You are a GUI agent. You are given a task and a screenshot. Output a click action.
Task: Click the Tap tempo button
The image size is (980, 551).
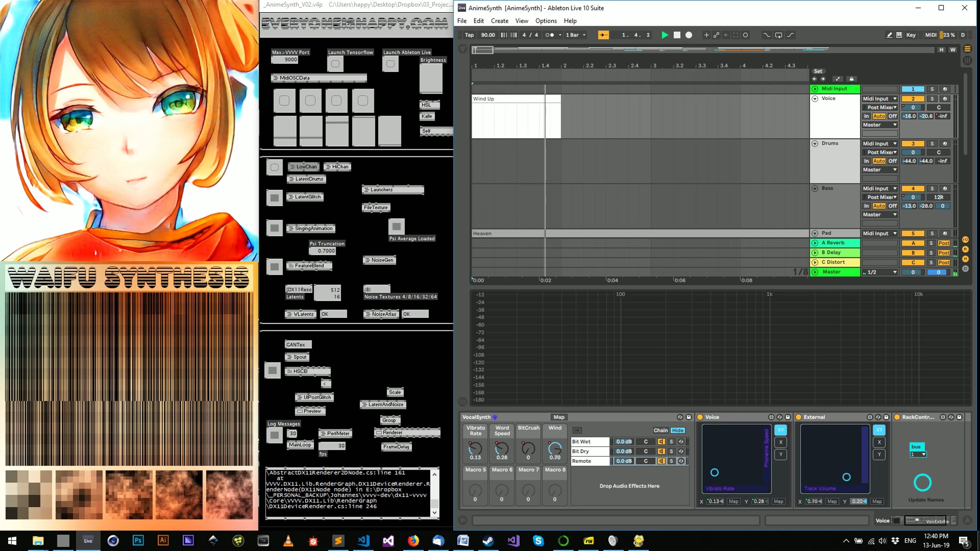(469, 35)
